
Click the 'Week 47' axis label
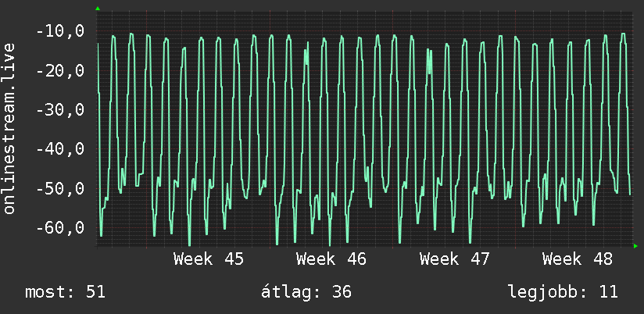pos(454,259)
